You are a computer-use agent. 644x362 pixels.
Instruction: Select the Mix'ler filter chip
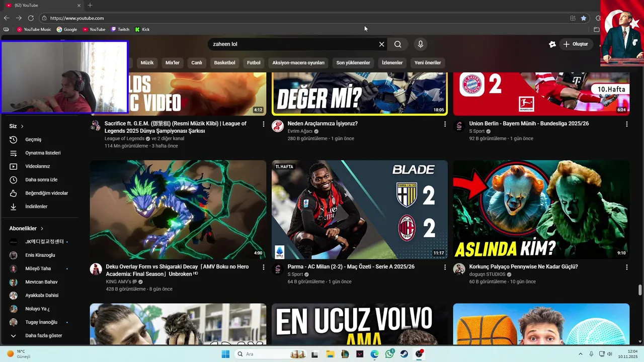[173, 63]
